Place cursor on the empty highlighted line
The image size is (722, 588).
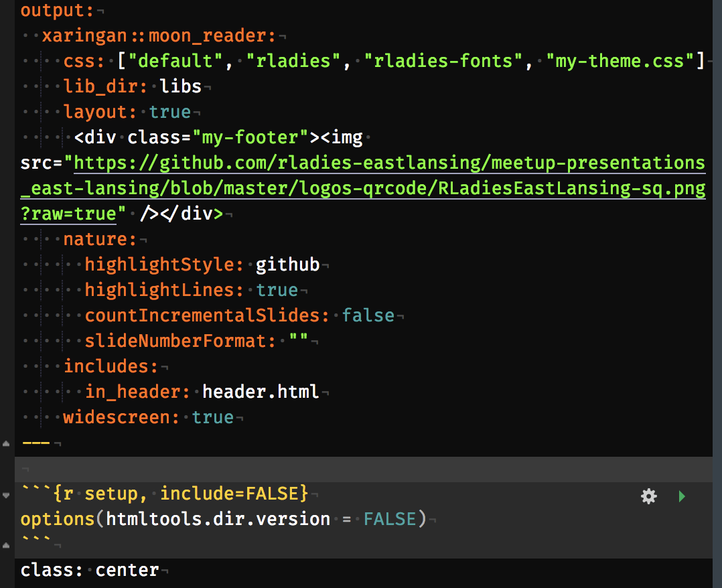364,469
